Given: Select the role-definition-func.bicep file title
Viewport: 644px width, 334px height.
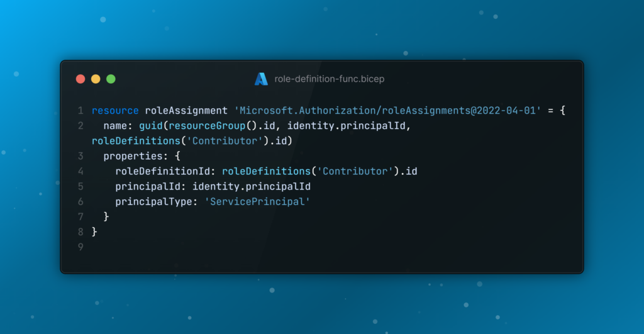Looking at the screenshot, I should (330, 79).
